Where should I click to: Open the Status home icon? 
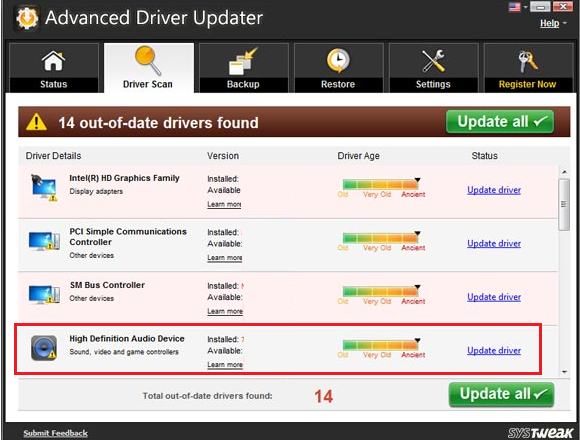(x=54, y=61)
